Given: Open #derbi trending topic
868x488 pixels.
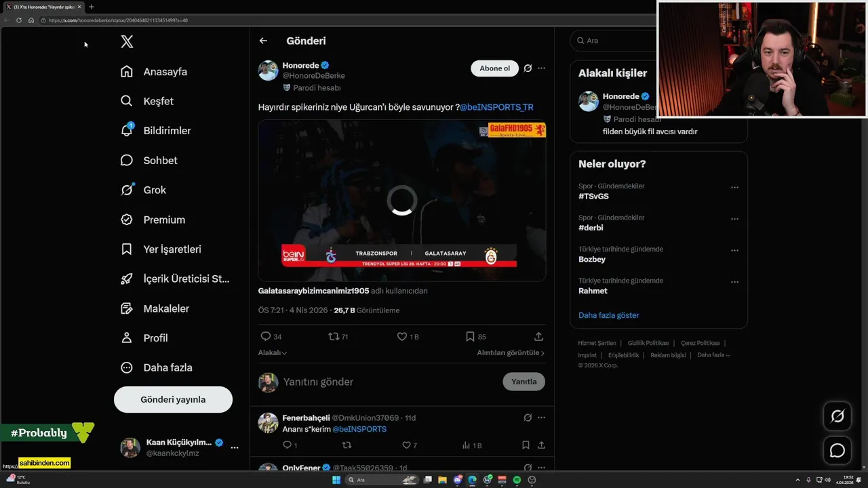Looking at the screenshot, I should tap(591, 228).
